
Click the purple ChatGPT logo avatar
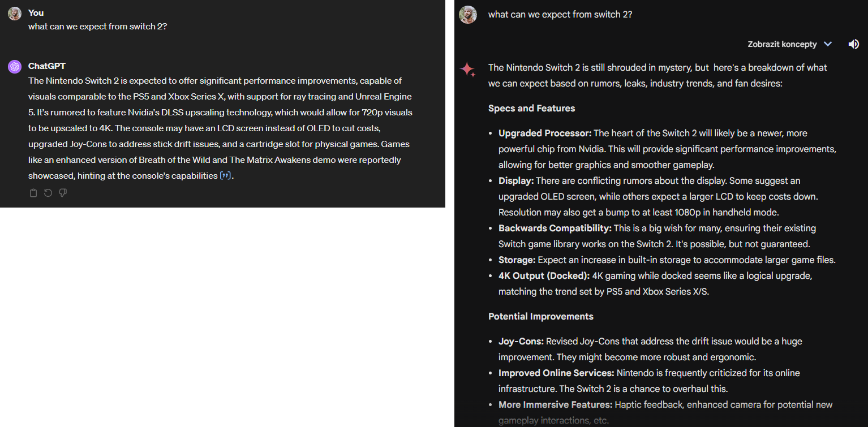point(15,67)
